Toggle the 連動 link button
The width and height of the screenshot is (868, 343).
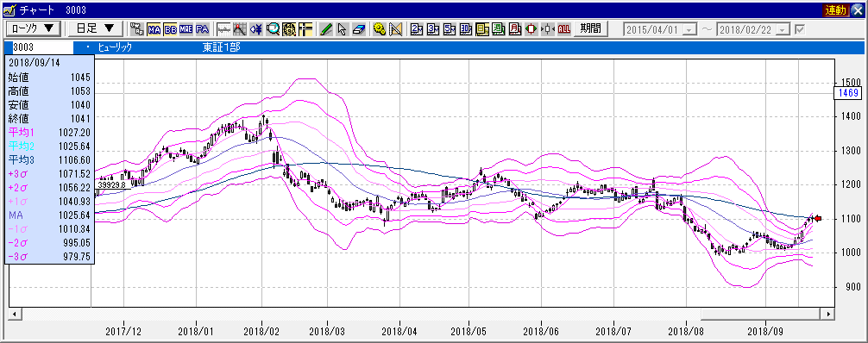[x=835, y=9]
